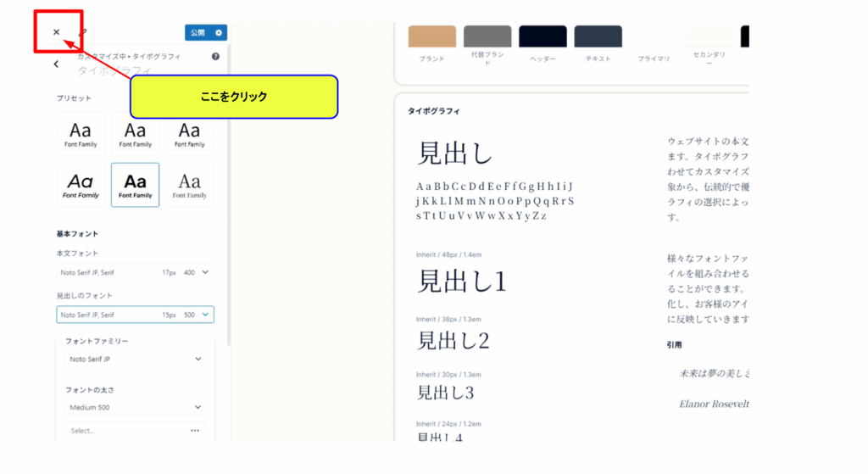Click the 基本フォント section label

[x=77, y=234]
